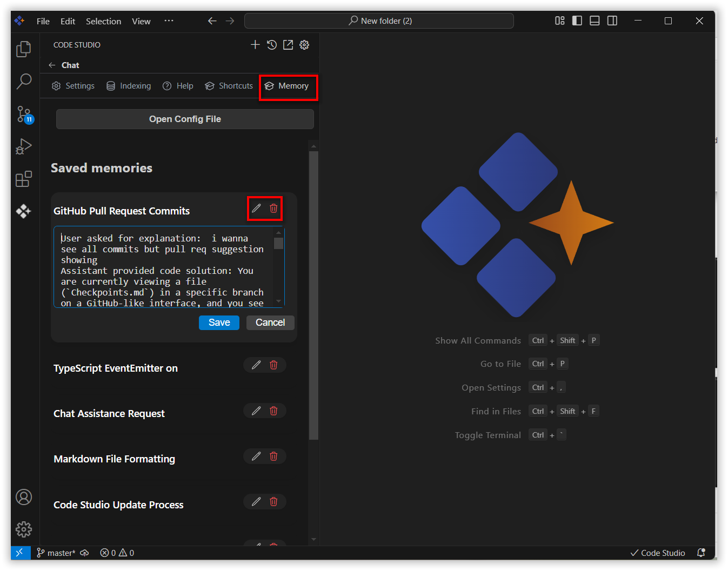Switch to the Memory tab
This screenshot has height=571, width=728.
click(286, 86)
